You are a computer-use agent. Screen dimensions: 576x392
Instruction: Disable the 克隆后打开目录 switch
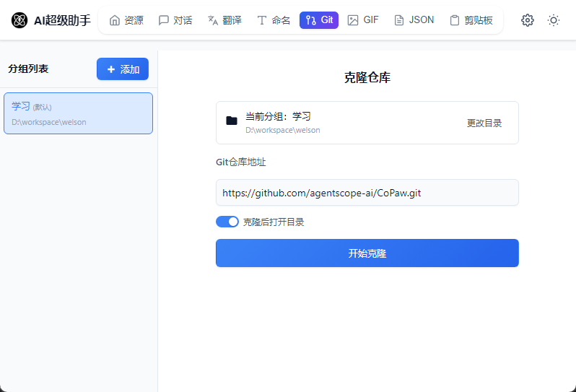227,222
